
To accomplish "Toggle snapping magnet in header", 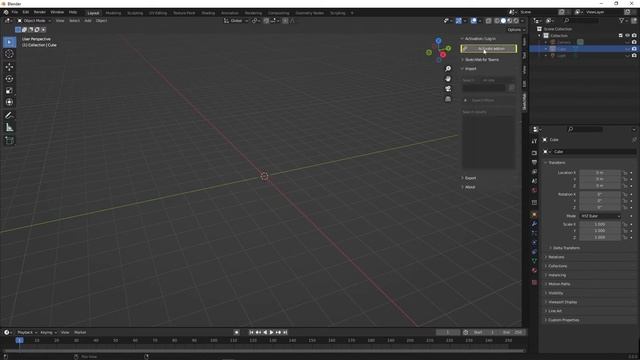I will (x=266, y=21).
